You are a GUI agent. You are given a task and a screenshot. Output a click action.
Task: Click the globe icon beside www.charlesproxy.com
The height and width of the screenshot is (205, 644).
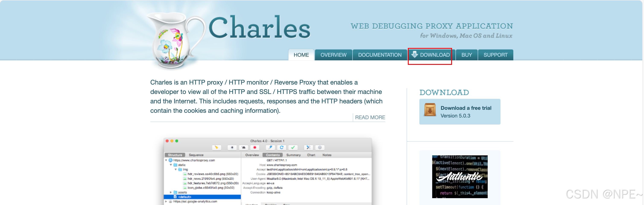pos(170,160)
